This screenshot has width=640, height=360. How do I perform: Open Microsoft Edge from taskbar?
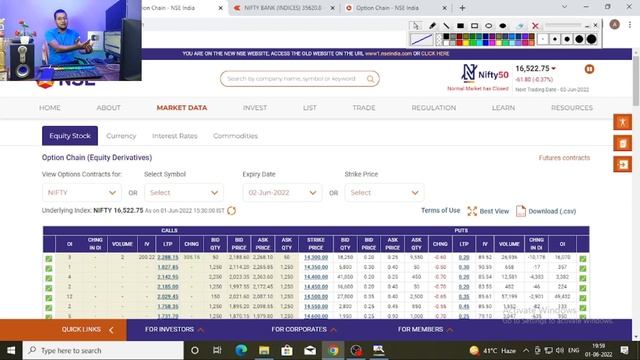241,350
